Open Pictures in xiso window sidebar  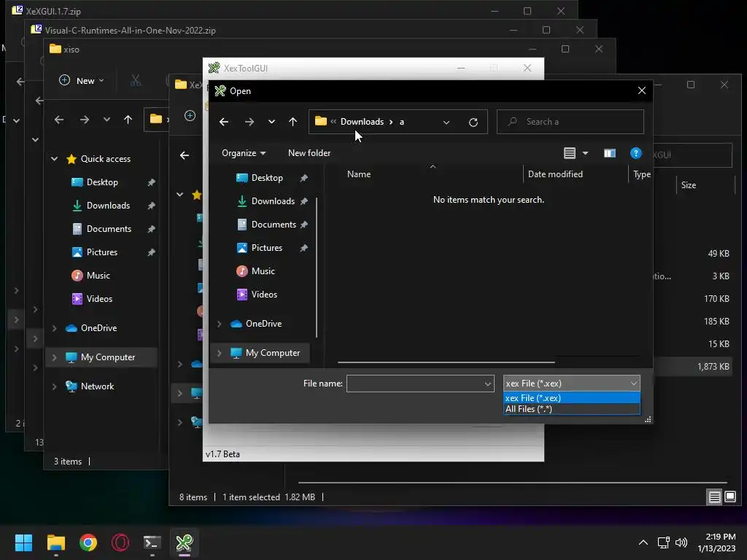coord(102,252)
